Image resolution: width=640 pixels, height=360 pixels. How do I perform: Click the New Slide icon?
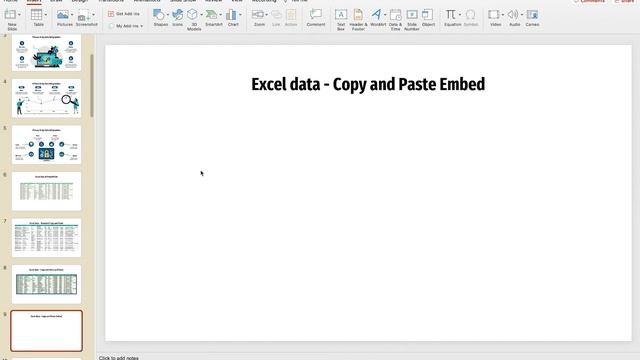coord(10,15)
